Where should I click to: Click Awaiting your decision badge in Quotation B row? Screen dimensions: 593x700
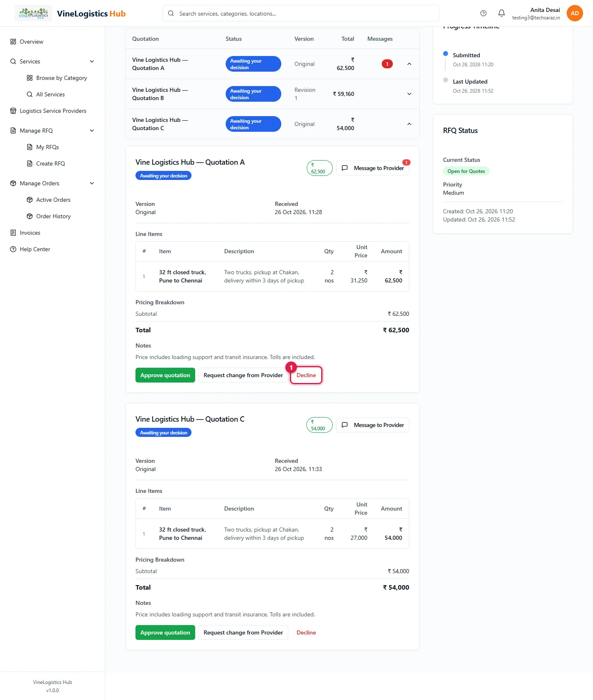click(x=253, y=94)
